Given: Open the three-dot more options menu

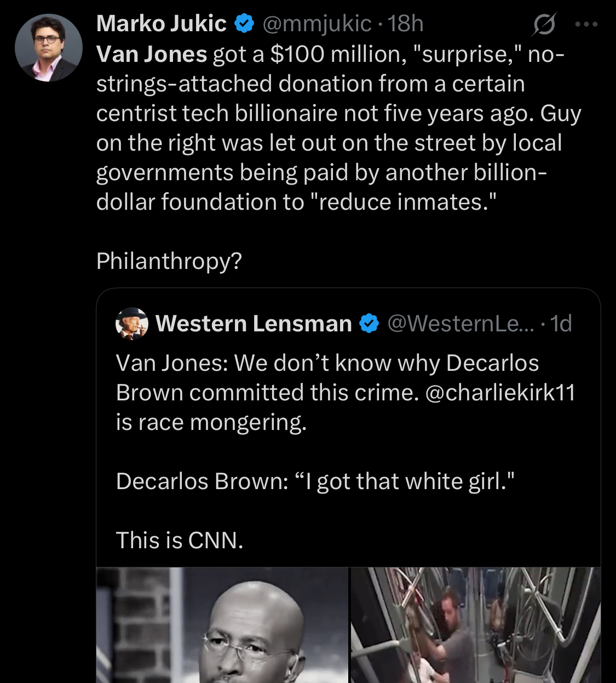Looking at the screenshot, I should click(586, 25).
